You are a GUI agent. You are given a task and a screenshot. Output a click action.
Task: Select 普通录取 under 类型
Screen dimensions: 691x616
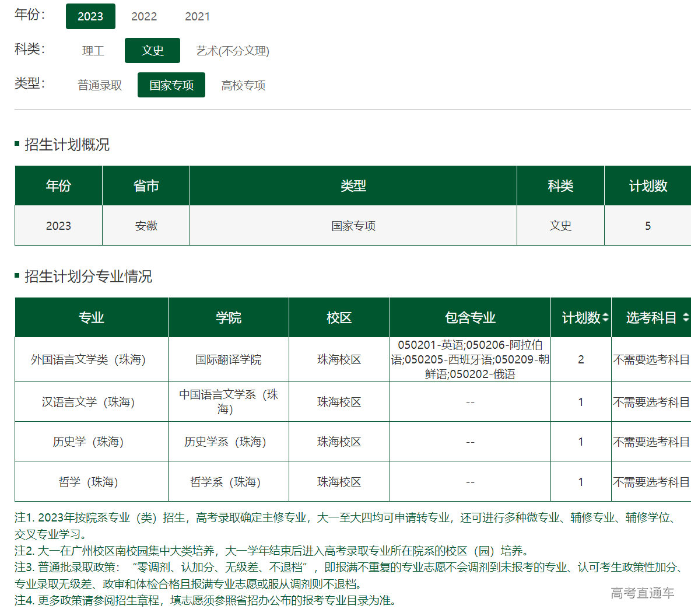tap(99, 85)
